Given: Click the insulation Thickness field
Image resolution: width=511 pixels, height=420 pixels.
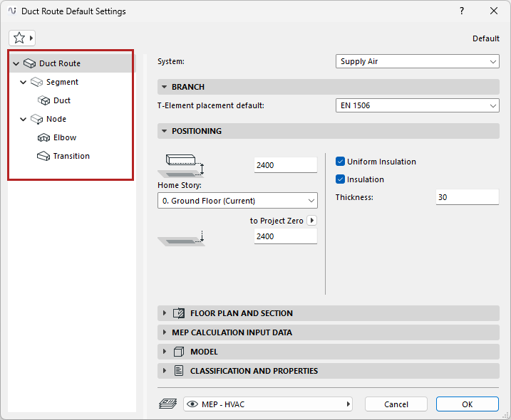Looking at the screenshot, I should coord(468,197).
